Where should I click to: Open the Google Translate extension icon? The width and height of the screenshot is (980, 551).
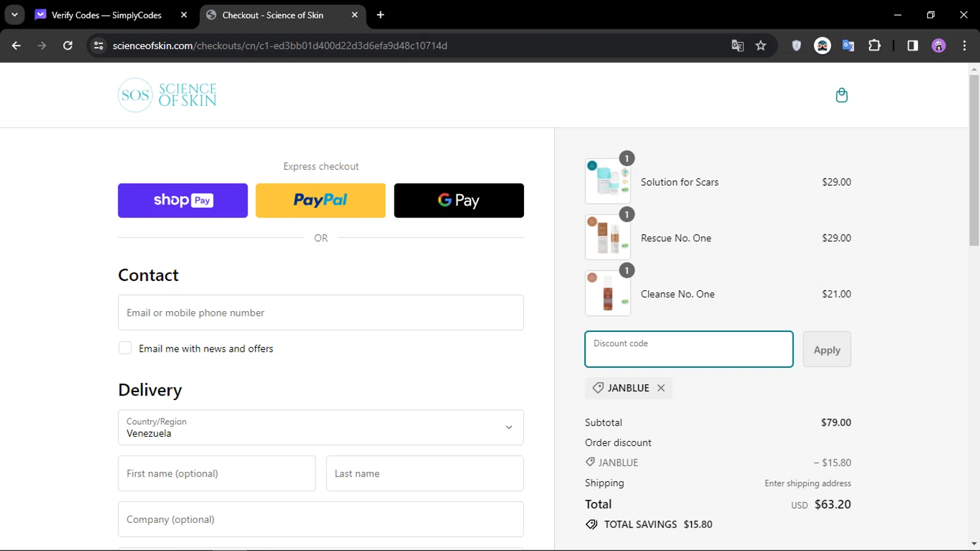tap(849, 46)
